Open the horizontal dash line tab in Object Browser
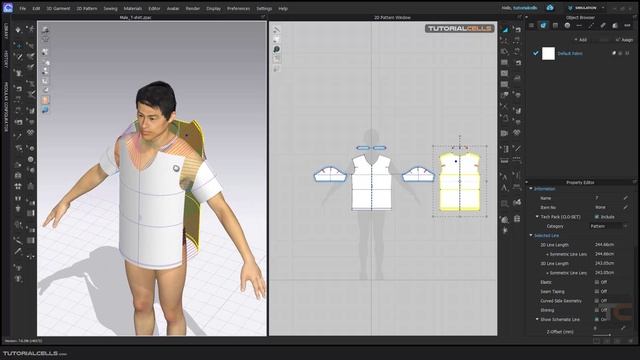The image size is (640, 360). coord(579,25)
